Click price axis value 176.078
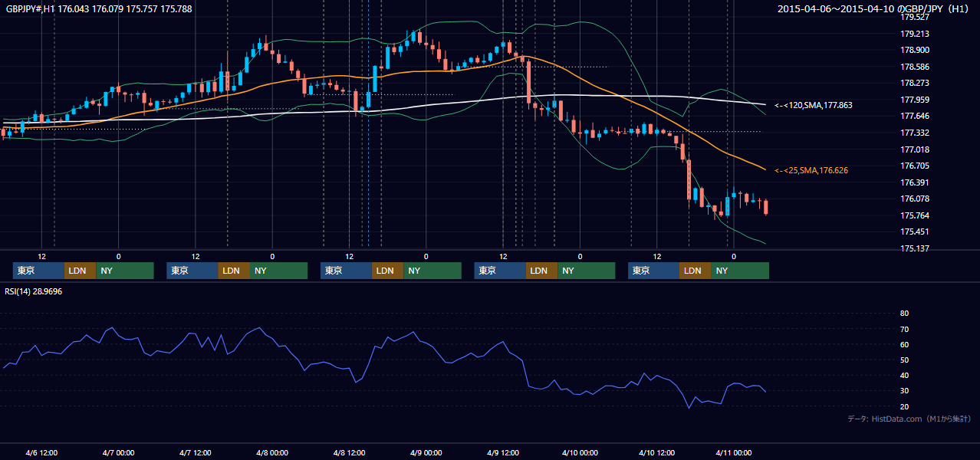Screen dimensions: 980x460 [914, 199]
